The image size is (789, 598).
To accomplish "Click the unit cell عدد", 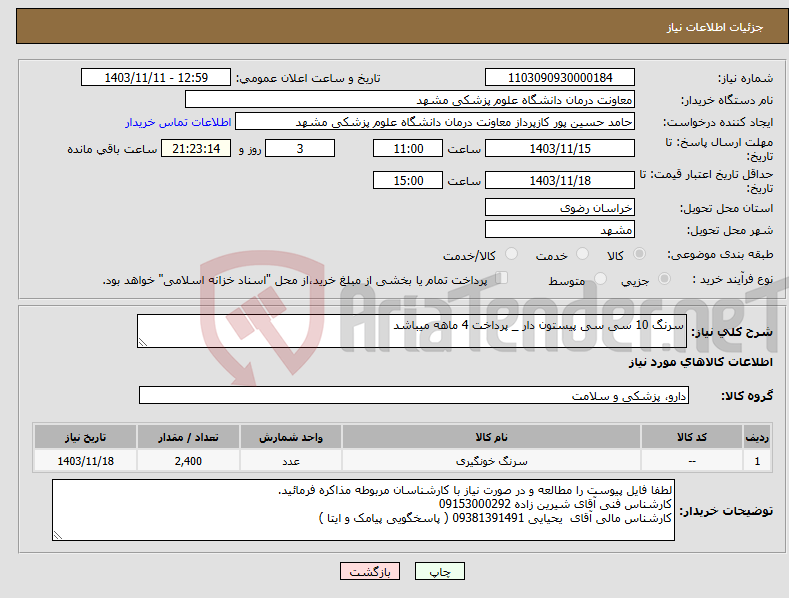I will coord(291,461).
